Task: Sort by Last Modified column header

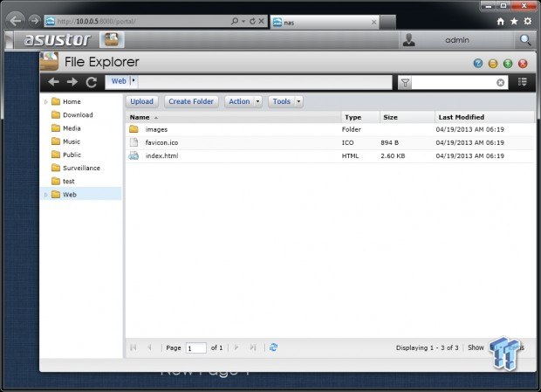Action: pyautogui.click(x=484, y=117)
